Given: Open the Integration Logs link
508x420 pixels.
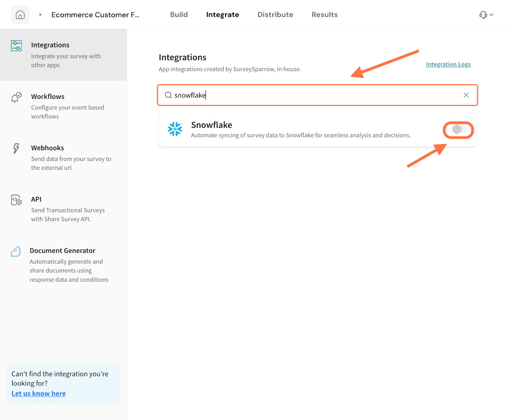Looking at the screenshot, I should (x=448, y=64).
